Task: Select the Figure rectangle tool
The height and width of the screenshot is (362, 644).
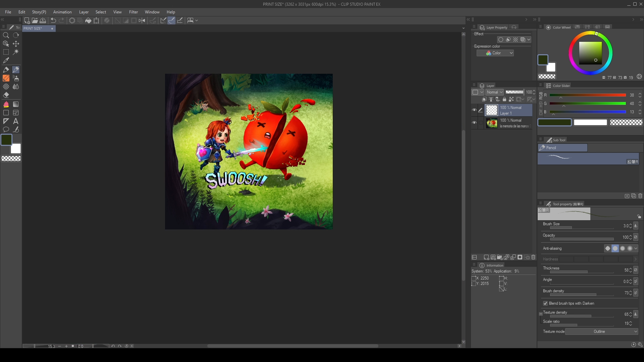Action: pos(6,113)
